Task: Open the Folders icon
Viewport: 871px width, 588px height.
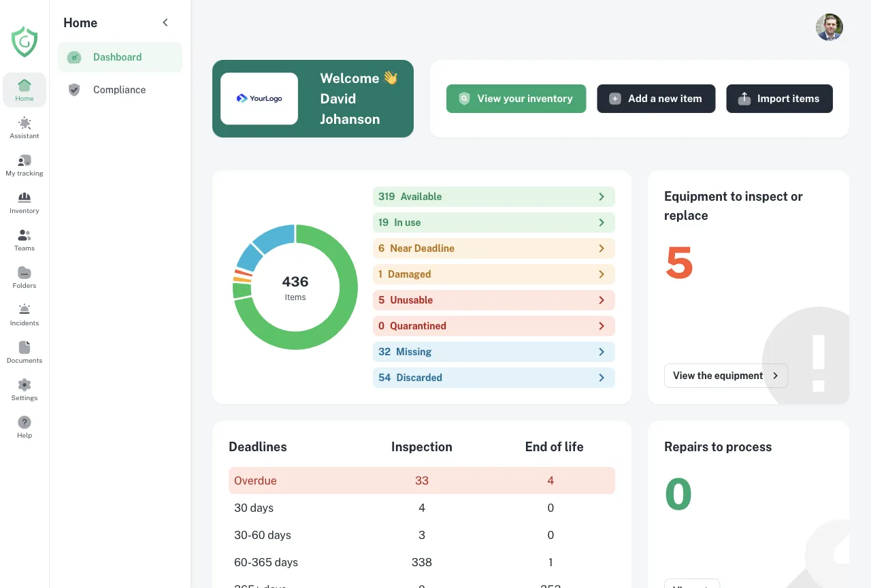Action: (x=24, y=272)
